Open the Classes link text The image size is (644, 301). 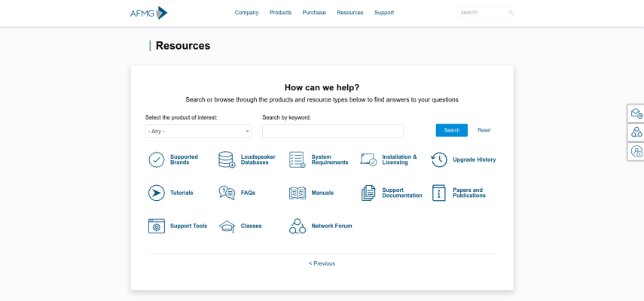251,226
